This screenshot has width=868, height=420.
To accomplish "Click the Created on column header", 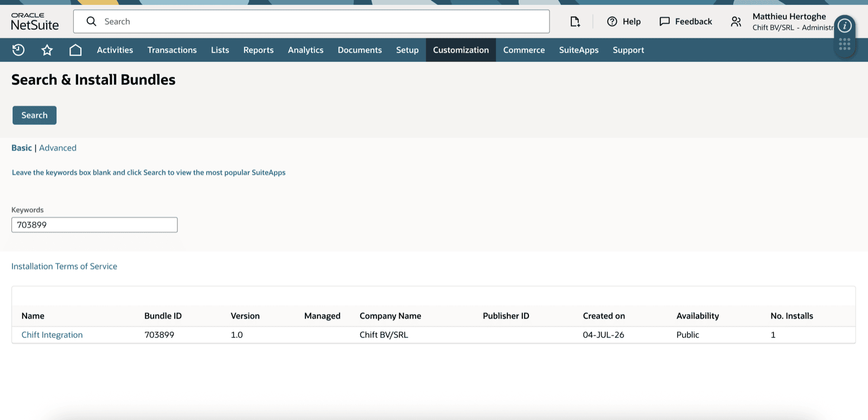I will tap(604, 316).
